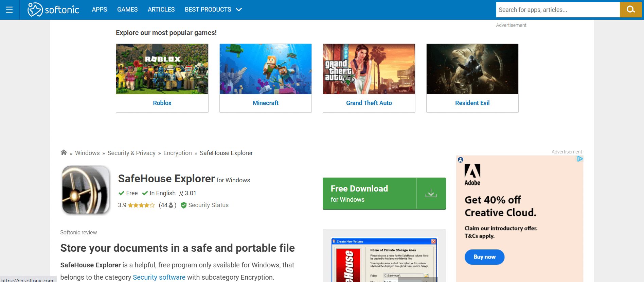Image resolution: width=644 pixels, height=282 pixels.
Task: Click the ad privacy shield icon
Action: click(461, 160)
